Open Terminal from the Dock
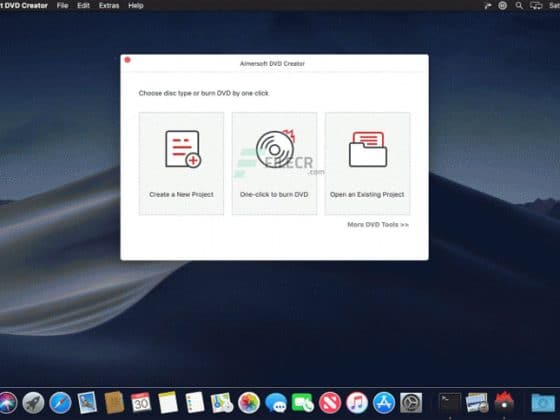The image size is (560, 420). (450, 402)
